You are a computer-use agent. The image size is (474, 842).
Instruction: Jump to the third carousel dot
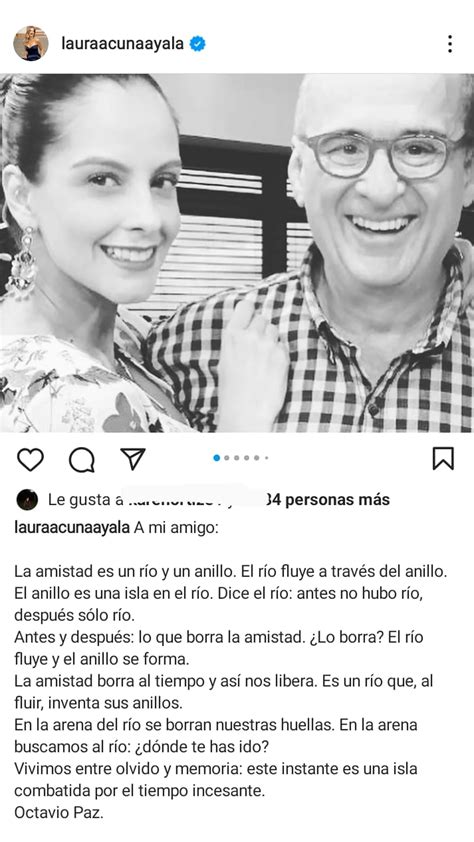(237, 458)
